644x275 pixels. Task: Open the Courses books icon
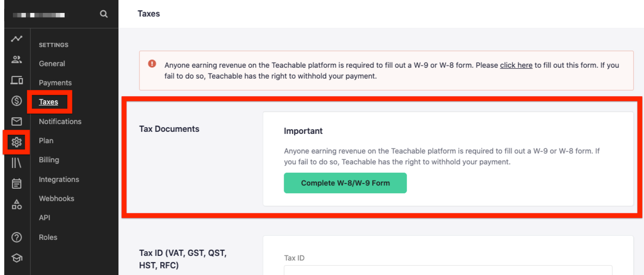tap(17, 163)
